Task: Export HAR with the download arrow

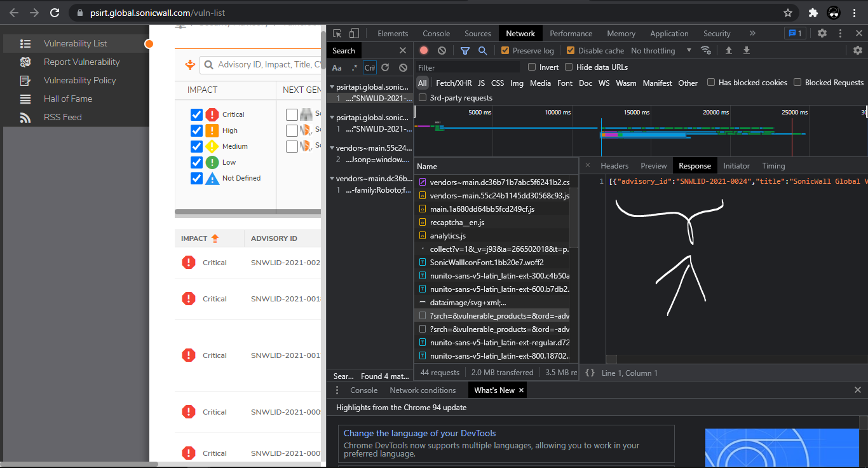Action: point(747,50)
